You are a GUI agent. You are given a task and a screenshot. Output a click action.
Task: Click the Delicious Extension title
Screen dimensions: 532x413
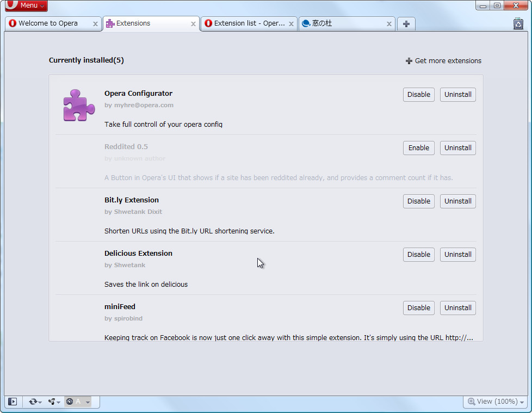pos(138,253)
